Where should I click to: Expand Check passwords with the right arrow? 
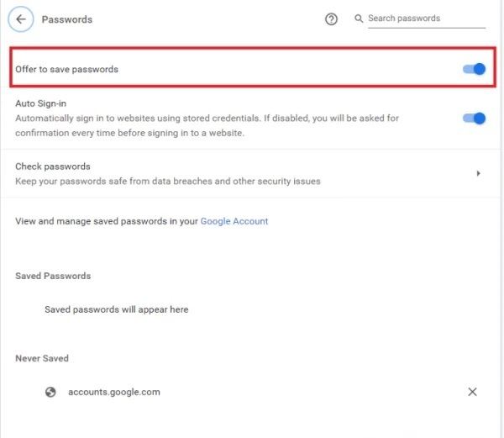coord(478,173)
